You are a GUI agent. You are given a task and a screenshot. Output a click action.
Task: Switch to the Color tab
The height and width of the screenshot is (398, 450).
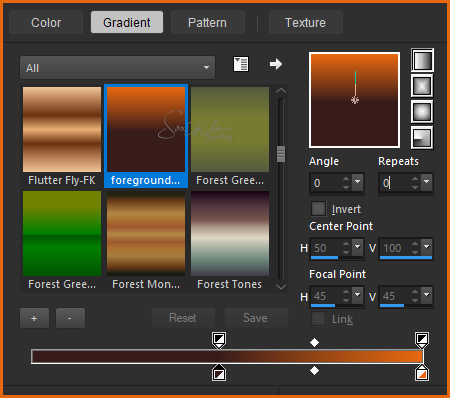coord(46,22)
